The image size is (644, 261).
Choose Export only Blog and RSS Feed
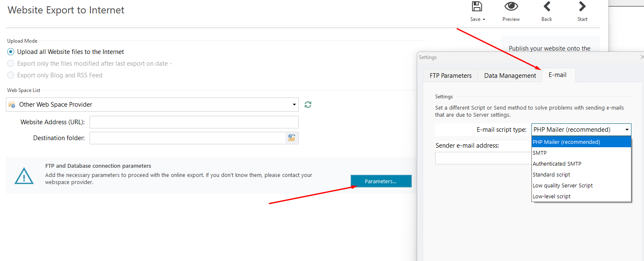click(11, 75)
